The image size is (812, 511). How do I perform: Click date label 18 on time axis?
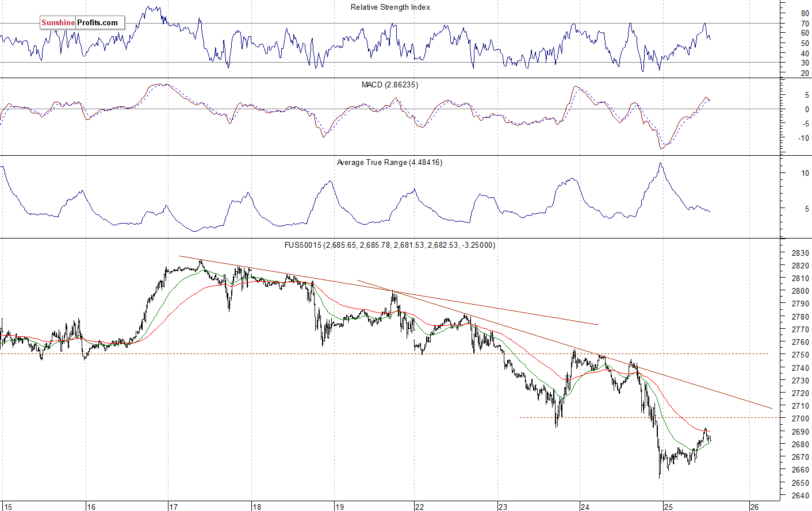click(x=256, y=507)
